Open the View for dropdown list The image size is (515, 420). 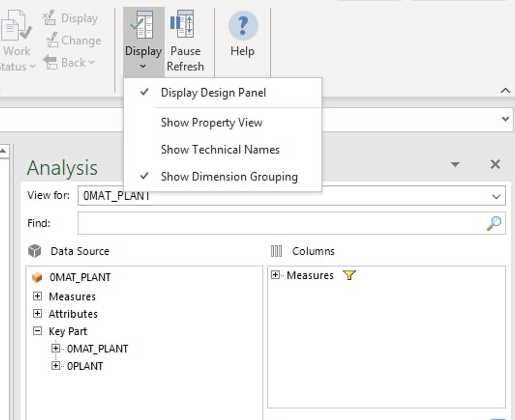tap(496, 196)
